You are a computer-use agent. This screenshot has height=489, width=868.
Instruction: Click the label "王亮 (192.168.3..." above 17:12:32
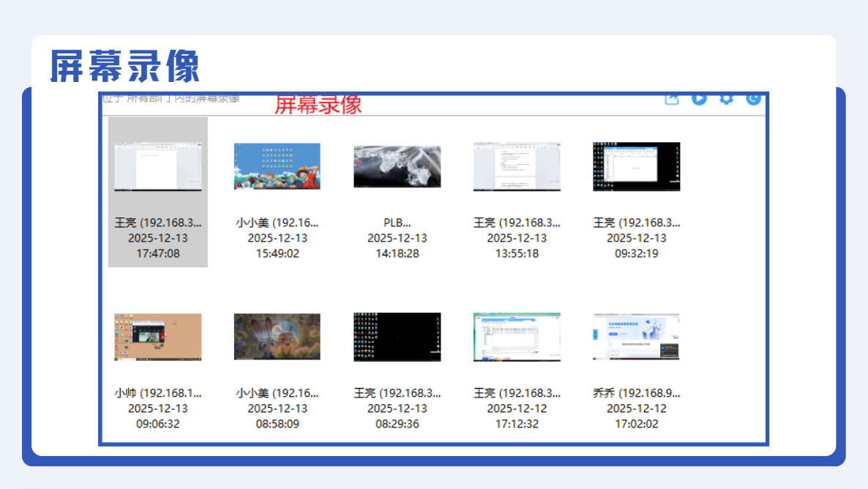(x=517, y=393)
